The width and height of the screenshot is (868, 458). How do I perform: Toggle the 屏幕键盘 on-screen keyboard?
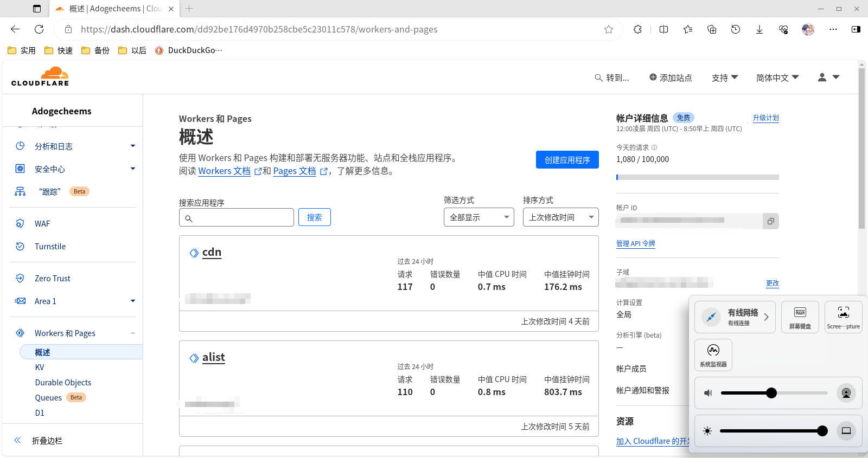[800, 317]
